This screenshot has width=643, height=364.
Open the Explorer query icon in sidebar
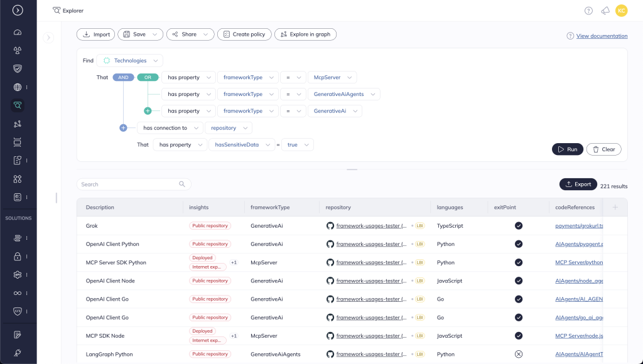(18, 105)
